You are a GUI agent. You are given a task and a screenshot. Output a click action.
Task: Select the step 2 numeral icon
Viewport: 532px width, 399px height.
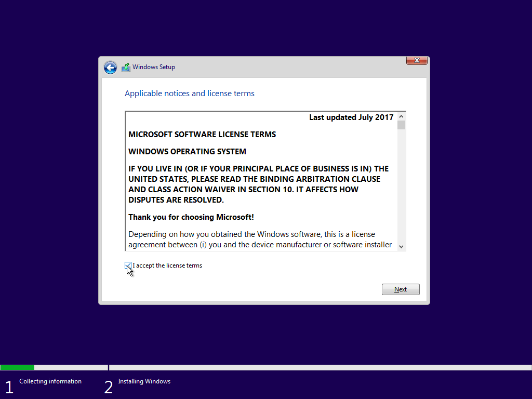click(108, 386)
